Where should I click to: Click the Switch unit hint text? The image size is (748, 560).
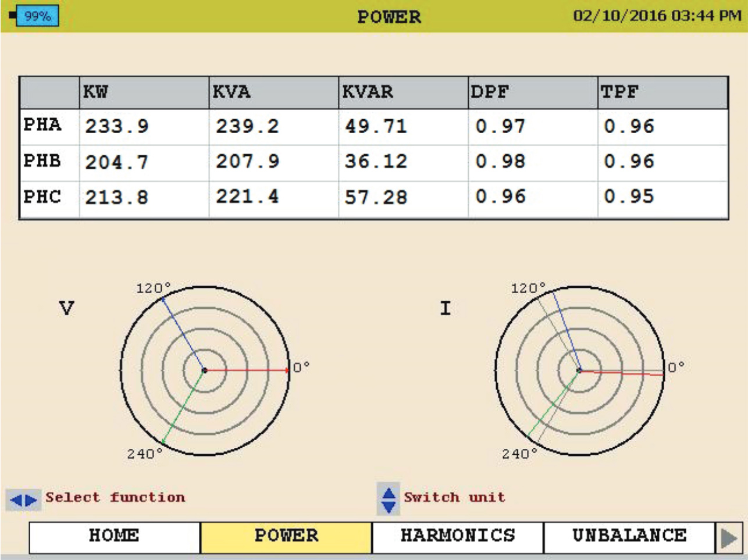coord(455,497)
